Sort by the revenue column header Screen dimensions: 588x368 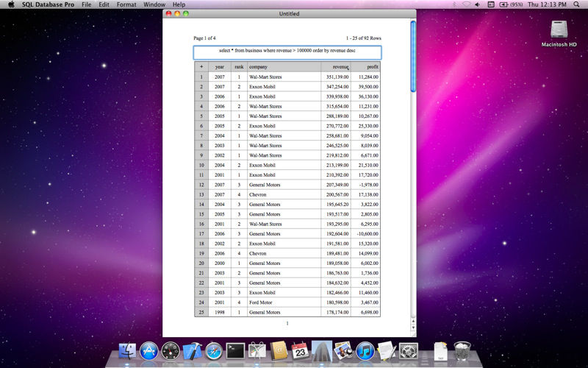point(336,67)
